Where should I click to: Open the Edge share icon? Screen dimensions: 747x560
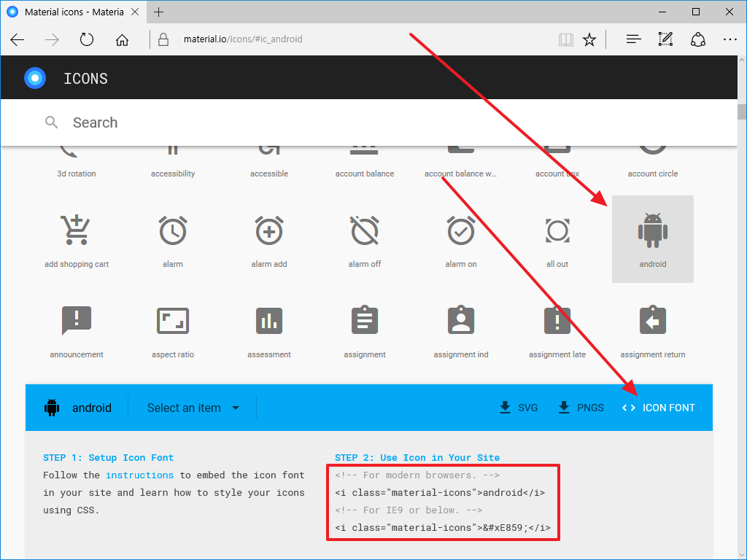(698, 39)
